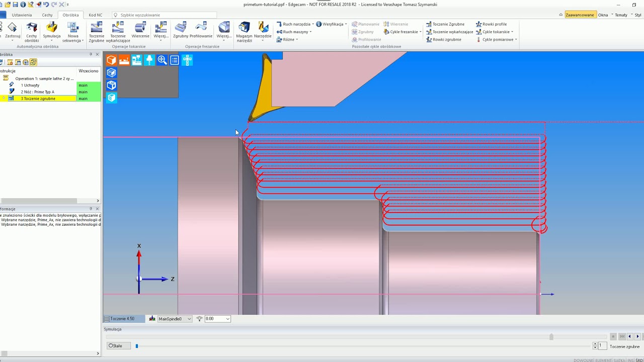Image resolution: width=644 pixels, height=362 pixels.
Task: Click the orange solid view cube icon
Action: point(111,60)
